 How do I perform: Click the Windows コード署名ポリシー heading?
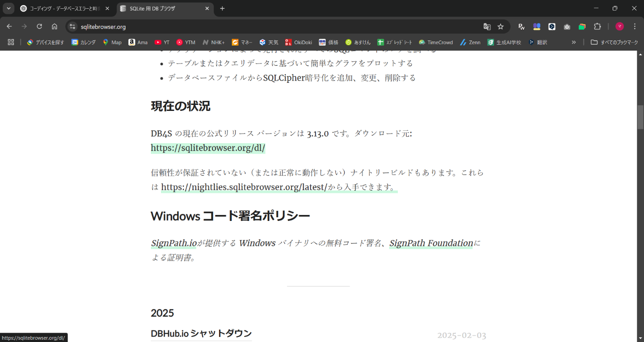pyautogui.click(x=230, y=216)
